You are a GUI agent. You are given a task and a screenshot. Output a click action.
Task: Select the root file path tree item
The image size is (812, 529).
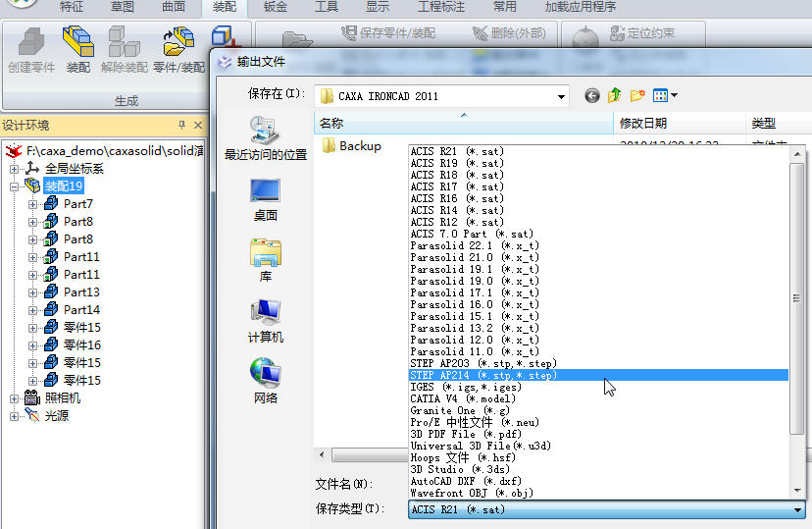tap(115, 151)
